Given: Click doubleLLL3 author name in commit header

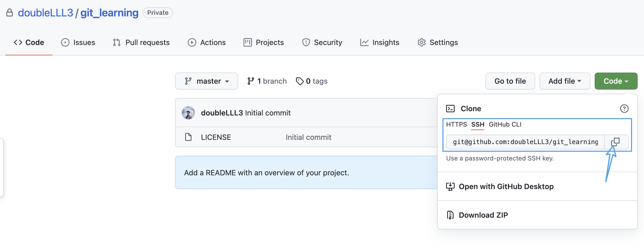Looking at the screenshot, I should [x=222, y=113].
